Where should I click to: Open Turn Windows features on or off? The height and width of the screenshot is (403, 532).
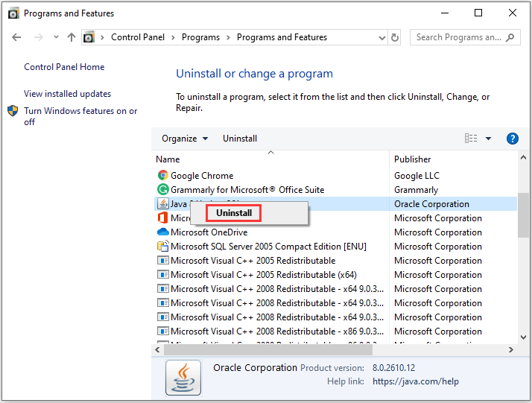[80, 116]
